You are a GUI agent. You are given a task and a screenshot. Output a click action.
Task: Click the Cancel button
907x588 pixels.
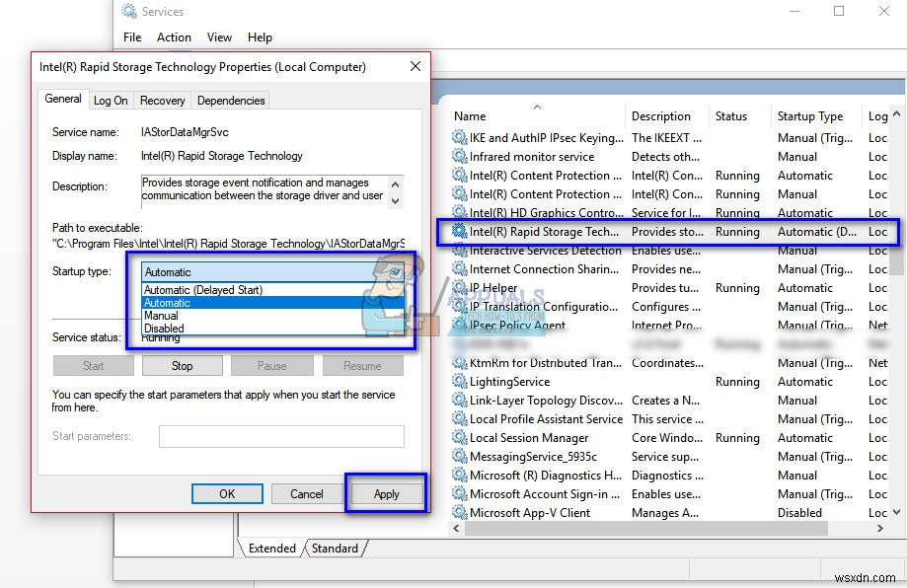point(307,493)
